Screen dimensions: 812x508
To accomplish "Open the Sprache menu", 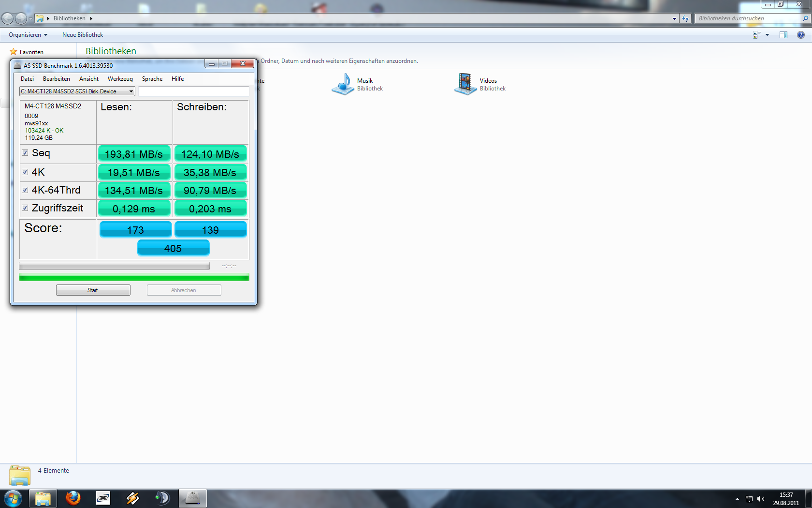I will (x=152, y=79).
